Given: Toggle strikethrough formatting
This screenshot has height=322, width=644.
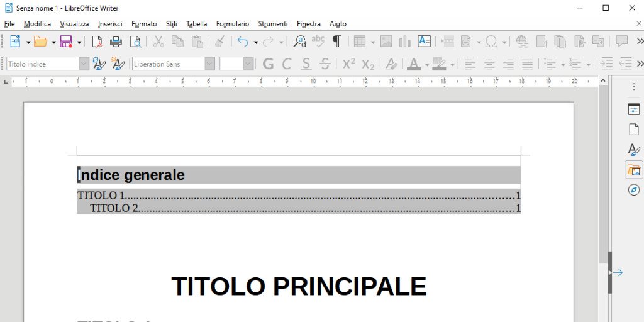Looking at the screenshot, I should coord(325,64).
